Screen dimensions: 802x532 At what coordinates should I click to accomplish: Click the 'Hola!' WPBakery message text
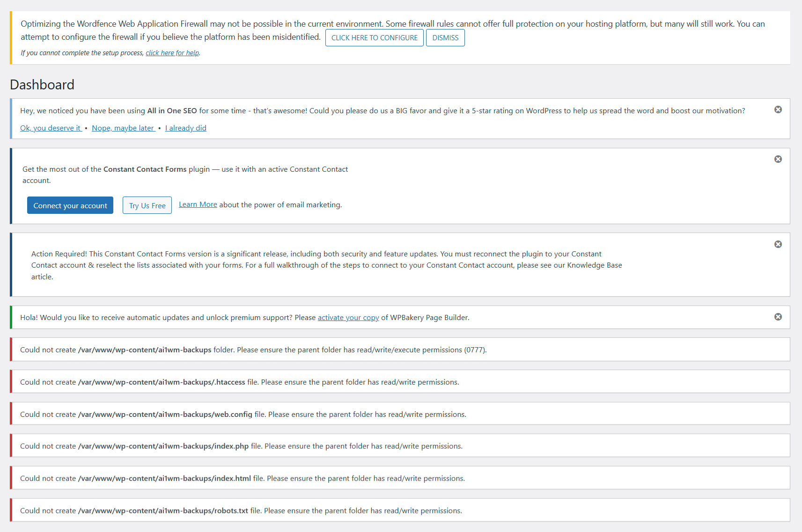pyautogui.click(x=244, y=318)
